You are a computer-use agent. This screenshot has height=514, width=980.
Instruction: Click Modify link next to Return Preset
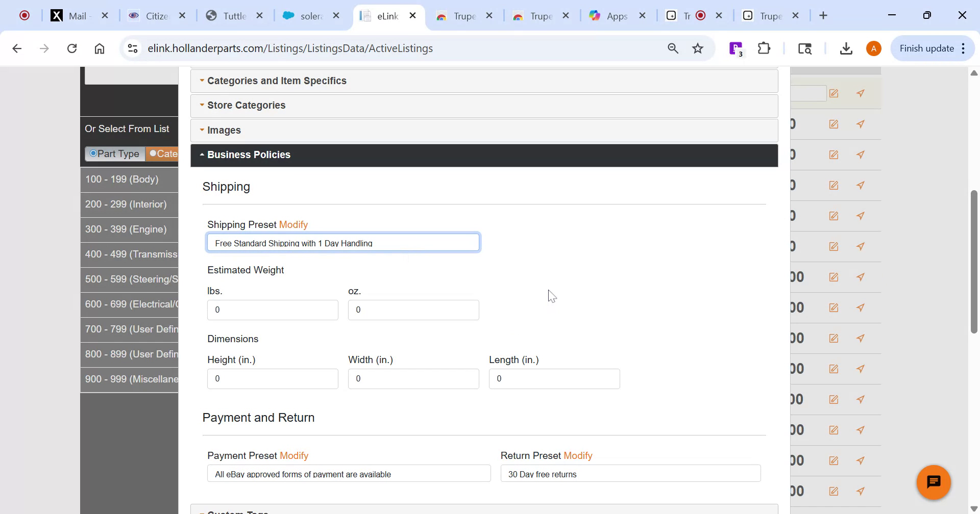point(578,455)
